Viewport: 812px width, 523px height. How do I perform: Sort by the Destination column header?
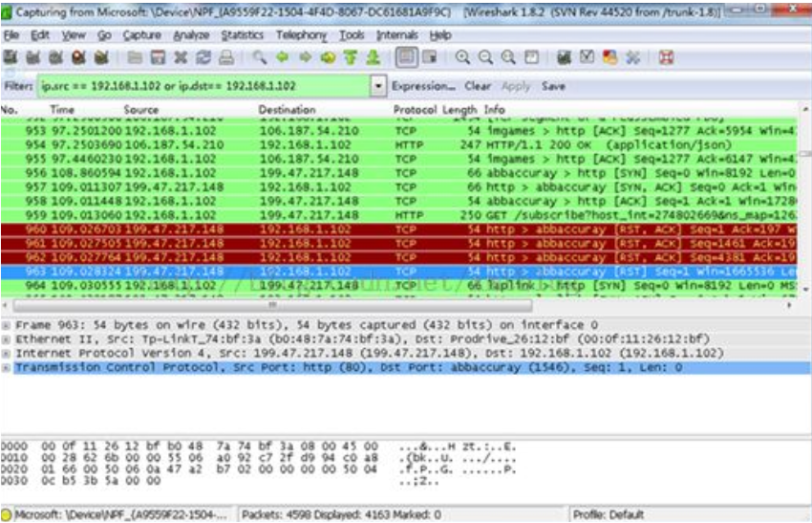[x=287, y=110]
